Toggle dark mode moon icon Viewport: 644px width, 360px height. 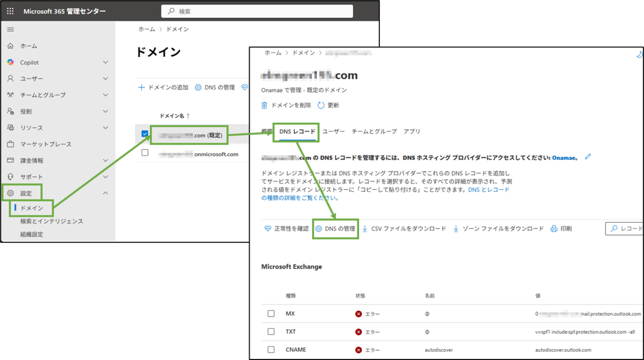(x=639, y=54)
